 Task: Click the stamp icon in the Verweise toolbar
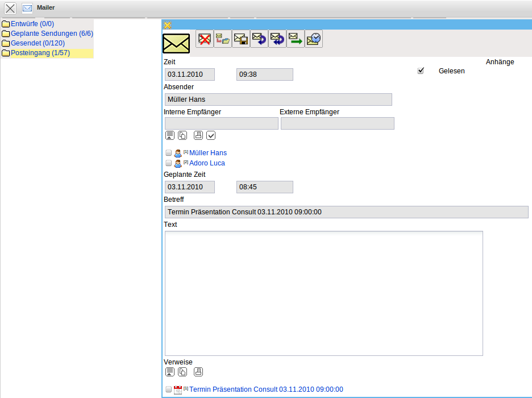tap(198, 372)
